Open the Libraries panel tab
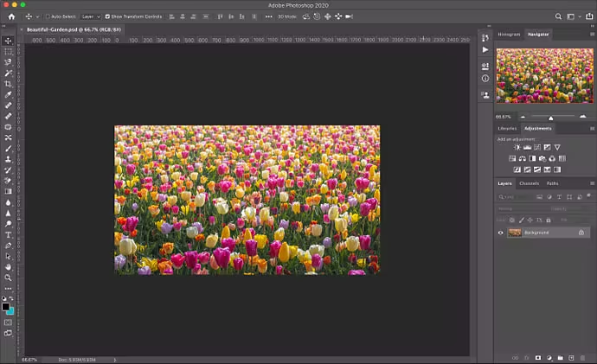 [507, 128]
